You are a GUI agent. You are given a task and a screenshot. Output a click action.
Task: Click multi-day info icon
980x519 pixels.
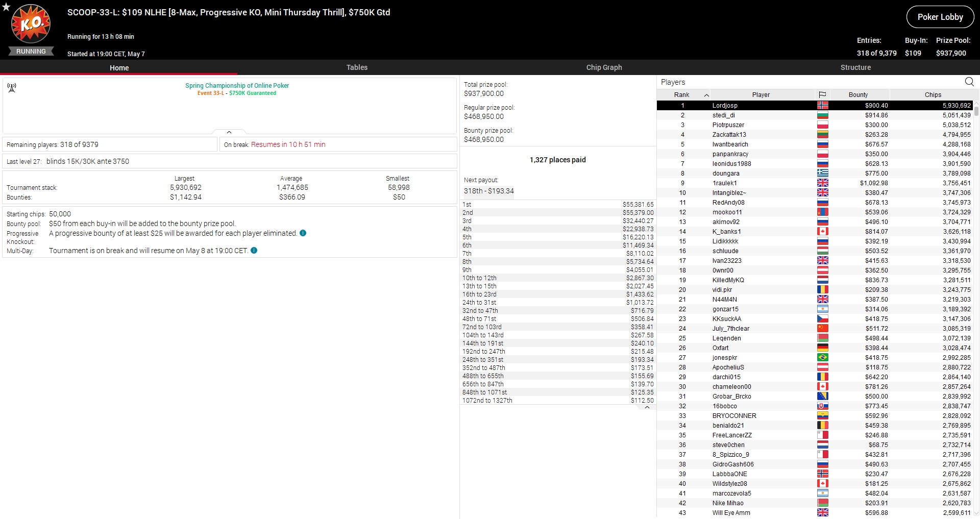254,251
